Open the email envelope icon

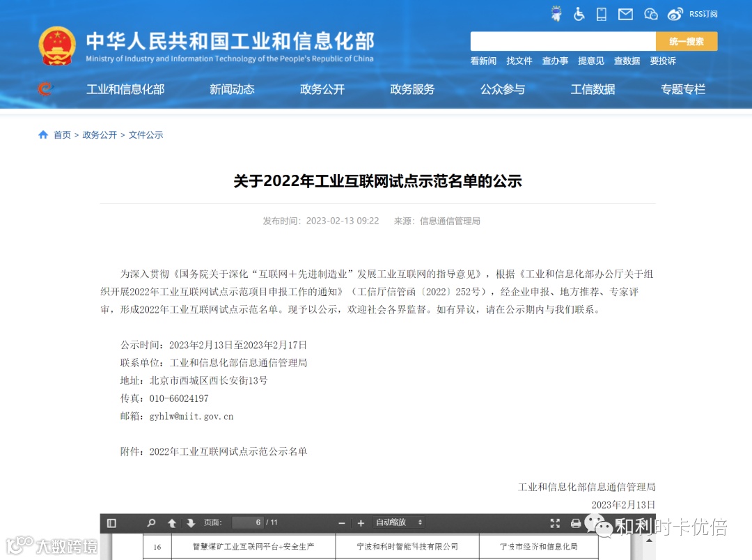(625, 15)
